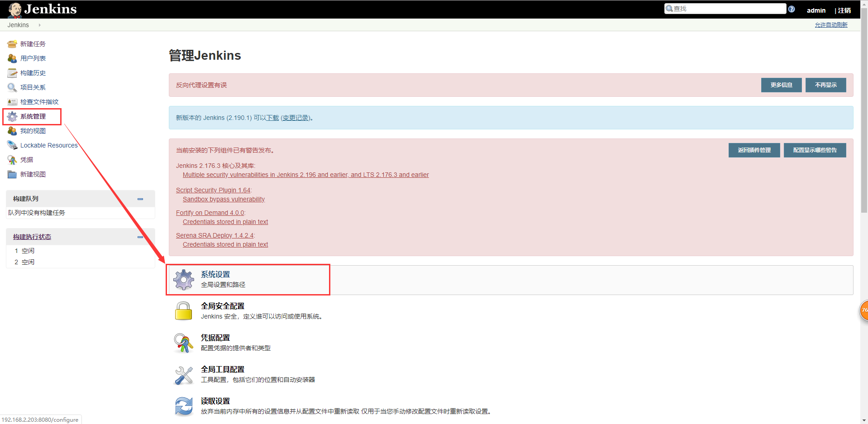Image resolution: width=868 pixels, height=424 pixels.
Task: Click the padlock icon for 全局安全配置
Action: pyautogui.click(x=184, y=311)
